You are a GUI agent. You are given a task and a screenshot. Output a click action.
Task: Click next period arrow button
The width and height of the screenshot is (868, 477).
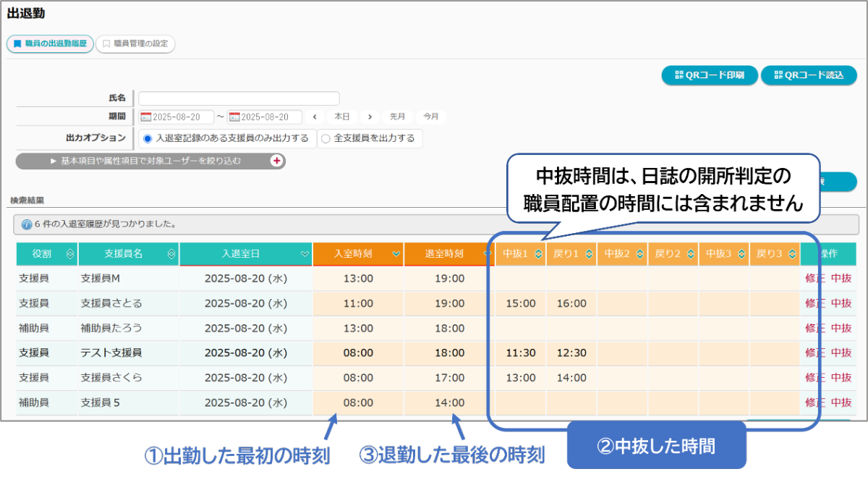[x=370, y=117]
